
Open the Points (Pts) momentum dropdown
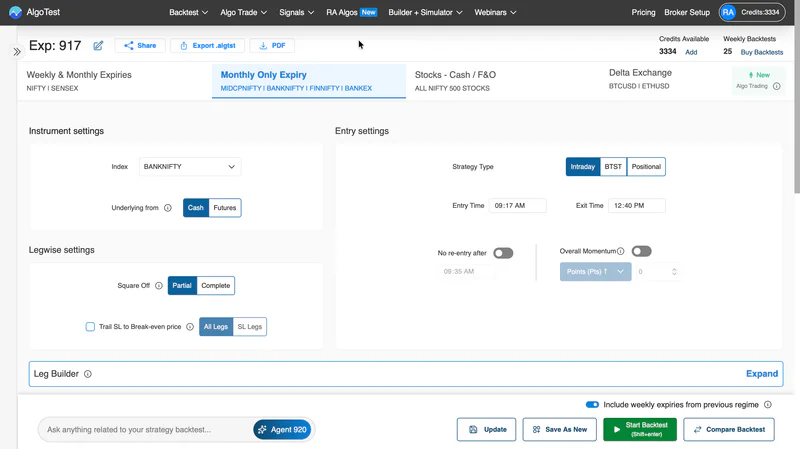coord(595,271)
